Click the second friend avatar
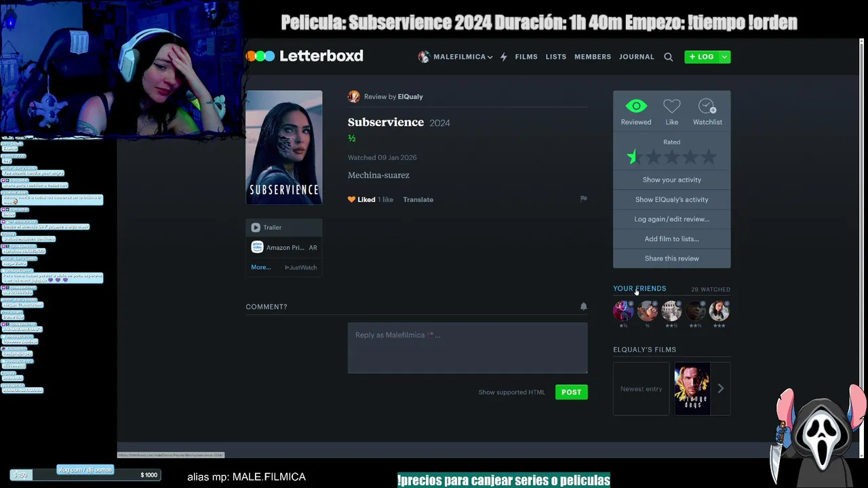 coord(648,311)
